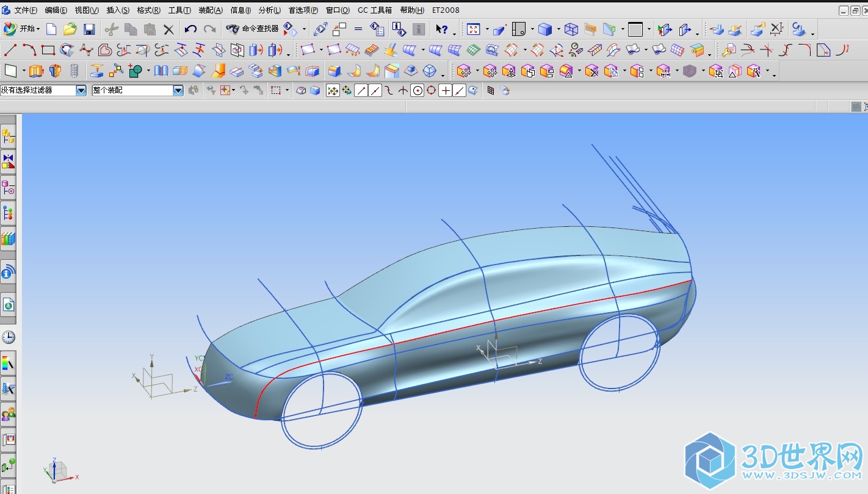Click the Delete Face synchronous icon
The height and width of the screenshot is (494, 868).
(x=591, y=71)
